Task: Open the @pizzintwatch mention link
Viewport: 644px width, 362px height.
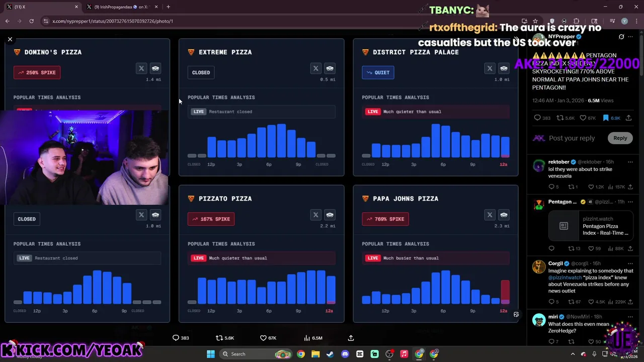Action: click(565, 278)
